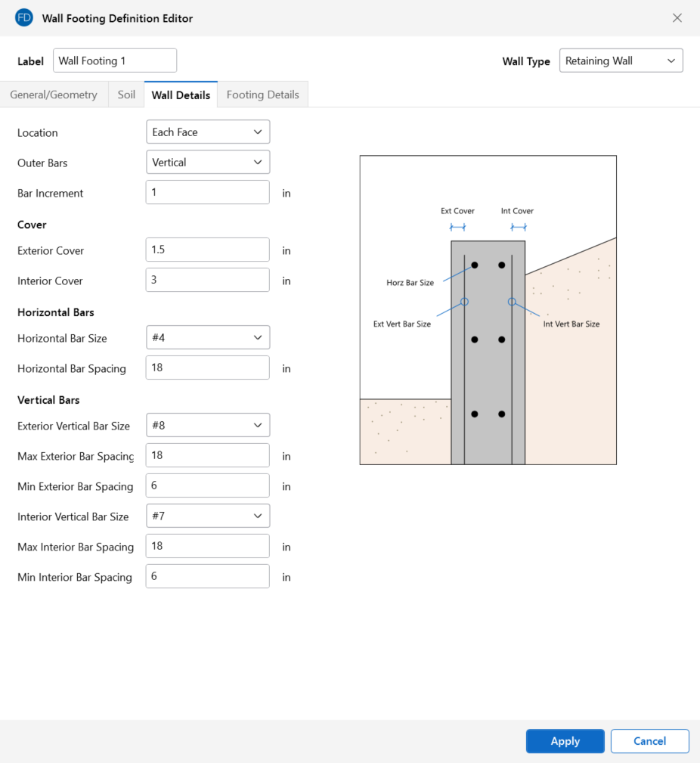Open Exterior Vertical Bar Size dropdown
This screenshot has width=700, height=763.
pyautogui.click(x=208, y=426)
